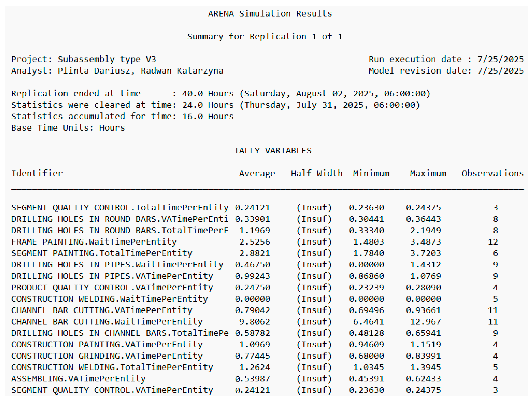Click the Project Subassembly type V3 line
Image resolution: width=532 pixels, height=399 pixels.
click(84, 59)
